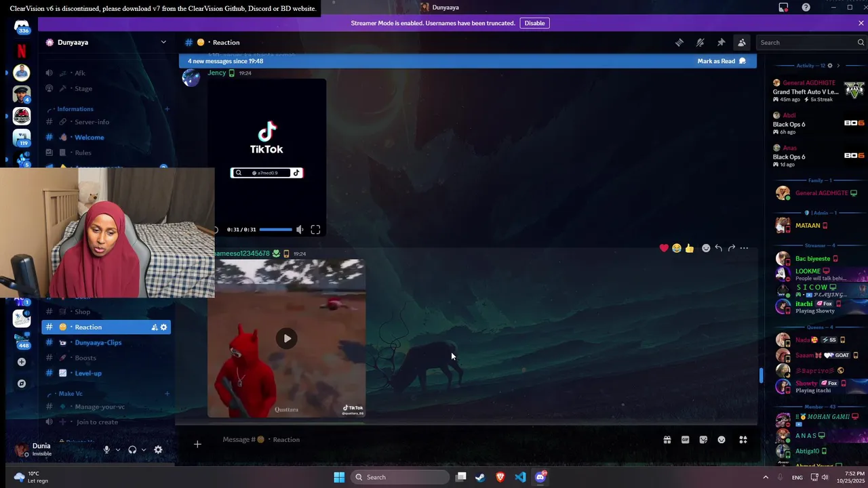This screenshot has height=488, width=868.
Task: React with the red heart emoji
Action: (x=664, y=248)
